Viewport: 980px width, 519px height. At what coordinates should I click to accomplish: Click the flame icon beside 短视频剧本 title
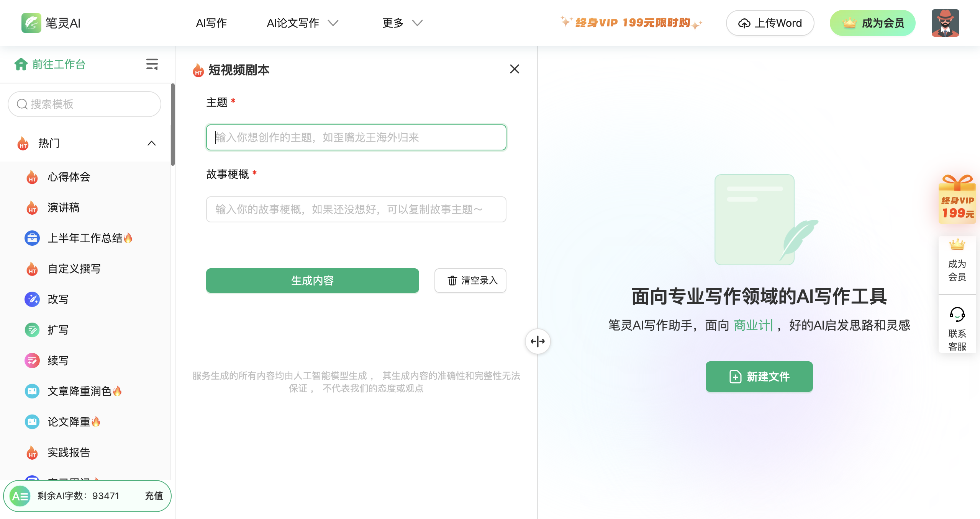[198, 70]
